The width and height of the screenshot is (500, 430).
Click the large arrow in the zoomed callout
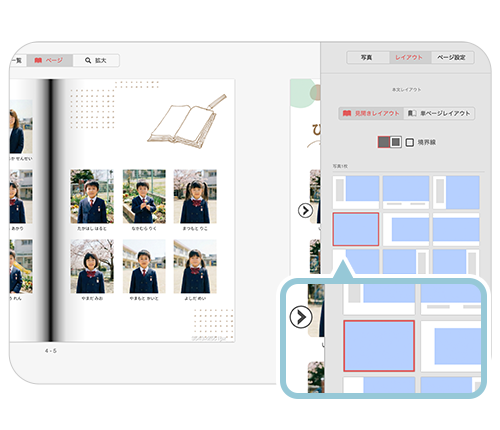tap(301, 317)
